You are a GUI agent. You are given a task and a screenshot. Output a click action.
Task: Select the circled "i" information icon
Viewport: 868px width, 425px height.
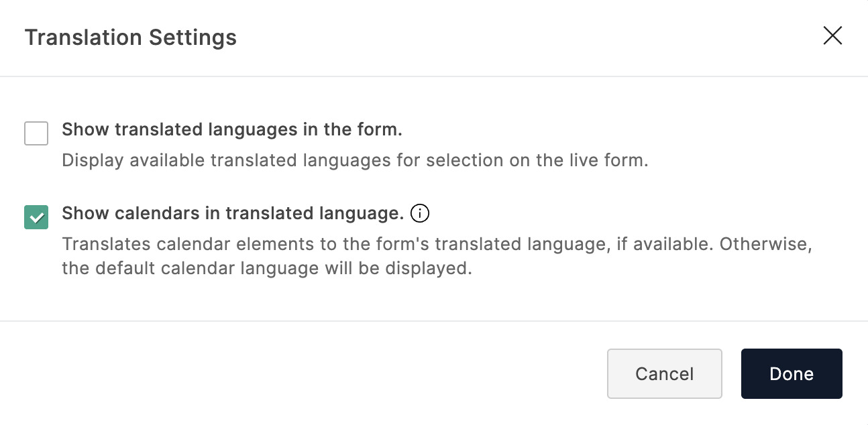pos(420,214)
